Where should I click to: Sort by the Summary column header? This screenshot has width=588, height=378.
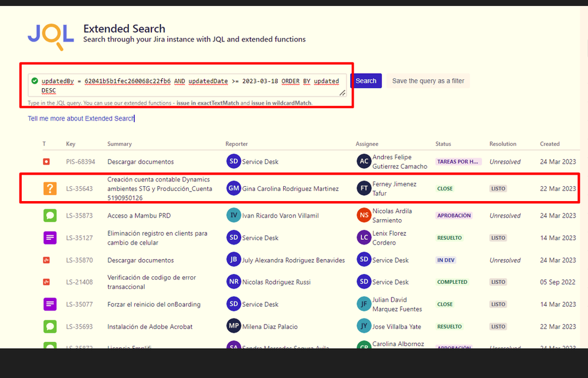click(119, 144)
